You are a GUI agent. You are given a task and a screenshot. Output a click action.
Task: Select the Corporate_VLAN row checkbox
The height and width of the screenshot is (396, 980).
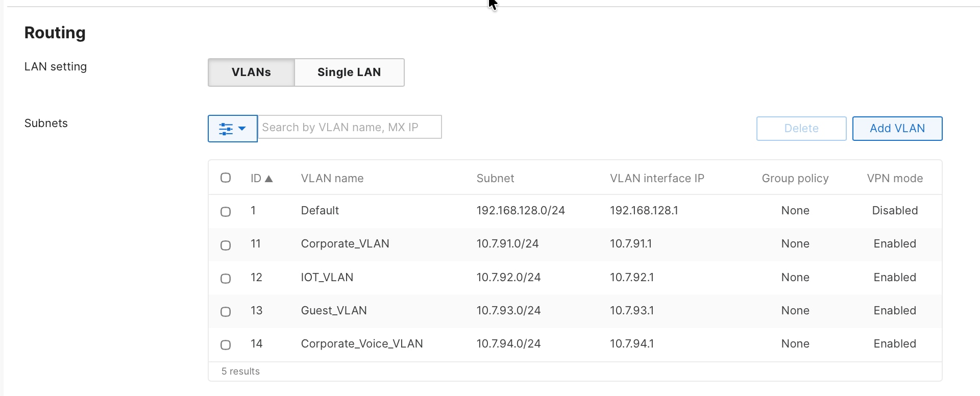(226, 245)
